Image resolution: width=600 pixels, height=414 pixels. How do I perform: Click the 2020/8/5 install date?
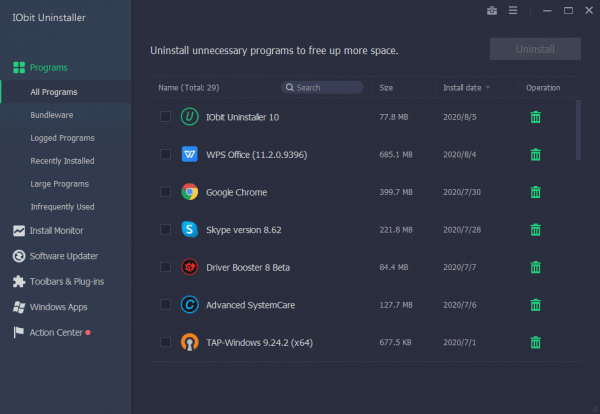[x=460, y=117]
